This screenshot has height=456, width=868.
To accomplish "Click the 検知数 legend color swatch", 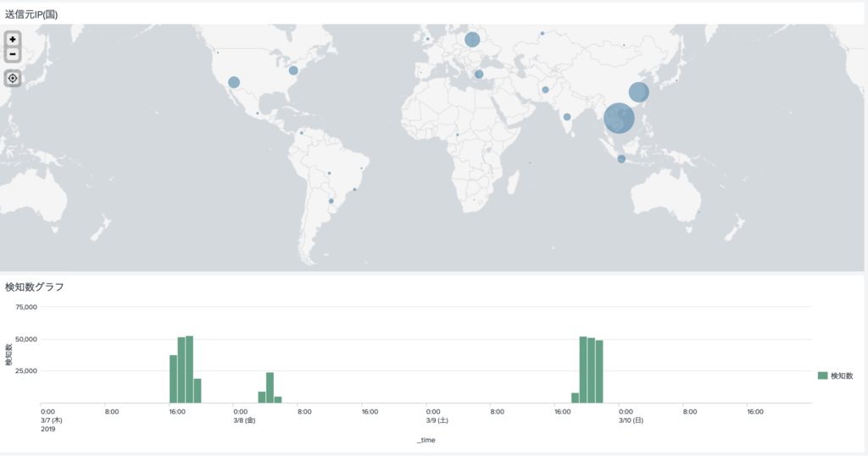I will (x=822, y=375).
